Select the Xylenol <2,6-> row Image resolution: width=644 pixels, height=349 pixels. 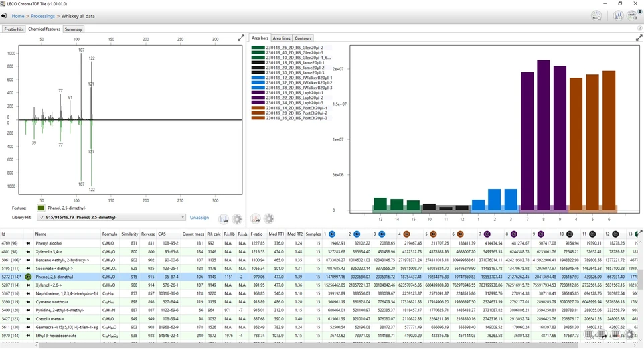click(319, 285)
